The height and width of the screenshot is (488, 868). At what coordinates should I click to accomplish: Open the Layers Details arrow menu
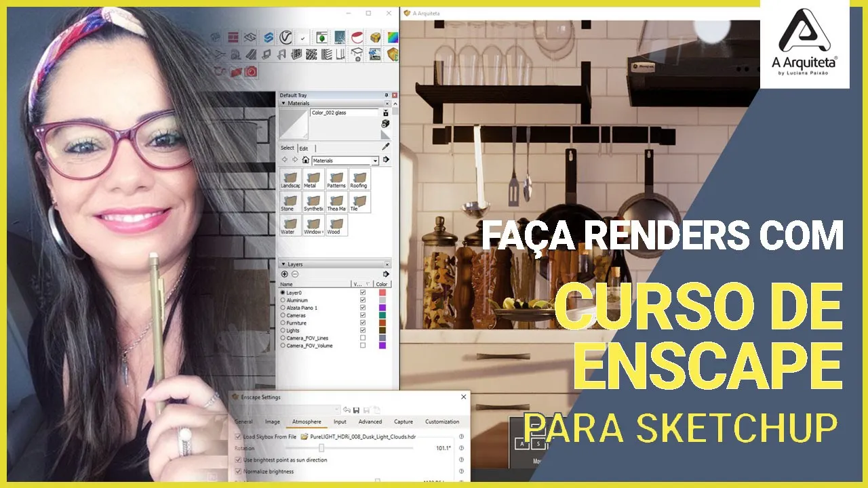click(x=386, y=274)
